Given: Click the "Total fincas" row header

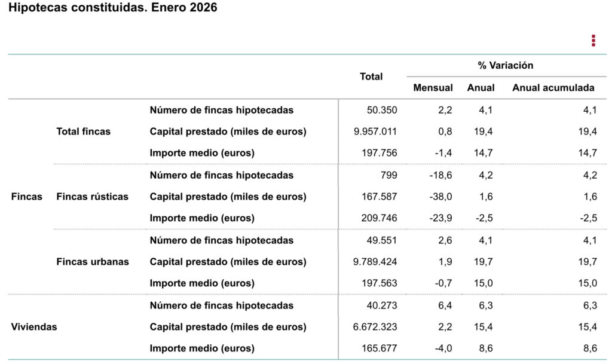Looking at the screenshot, I should point(83,131).
